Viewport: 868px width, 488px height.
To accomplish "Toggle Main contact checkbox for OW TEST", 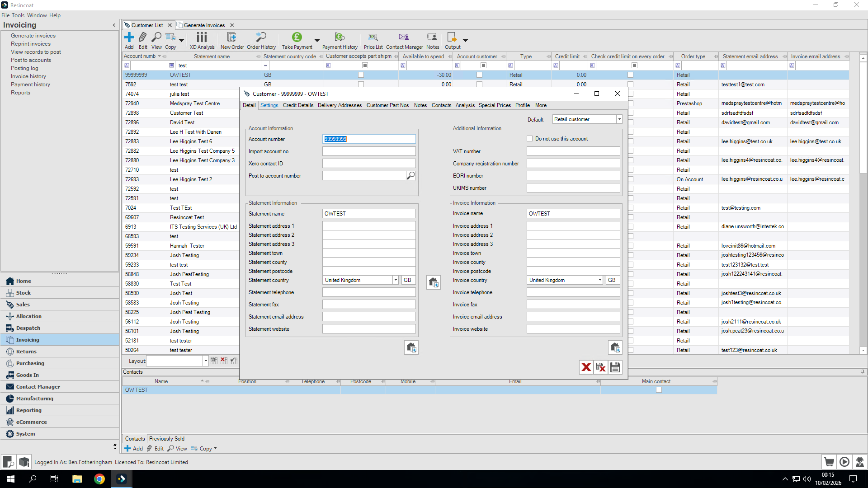I will pyautogui.click(x=659, y=390).
